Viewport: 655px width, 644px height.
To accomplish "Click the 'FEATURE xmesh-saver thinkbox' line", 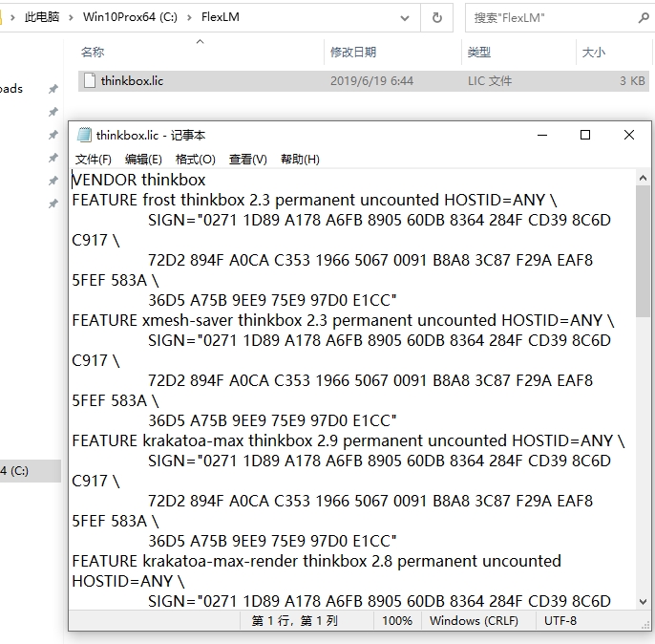I will tap(343, 320).
